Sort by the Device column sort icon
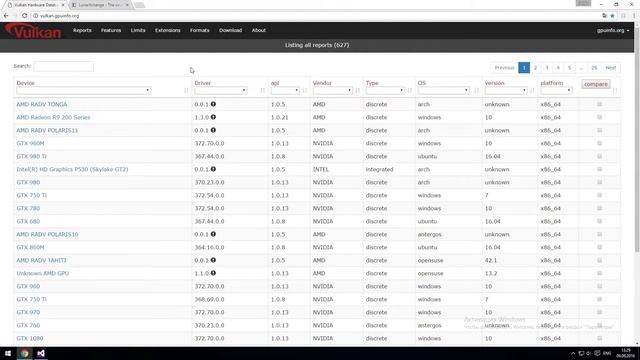Image resolution: width=640 pixels, height=360 pixels. click(186, 90)
